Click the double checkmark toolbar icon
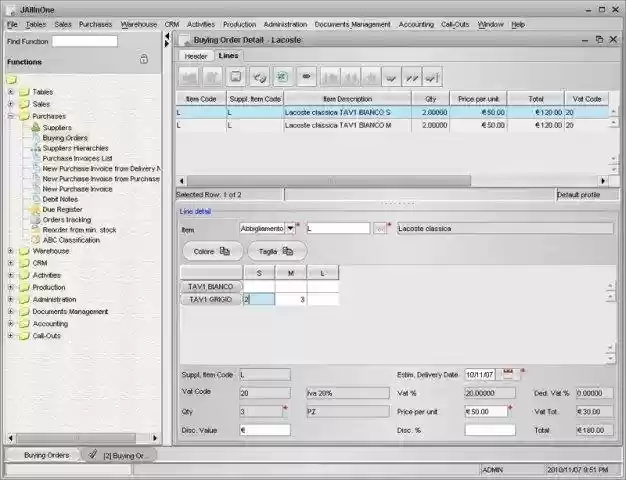 [412, 77]
